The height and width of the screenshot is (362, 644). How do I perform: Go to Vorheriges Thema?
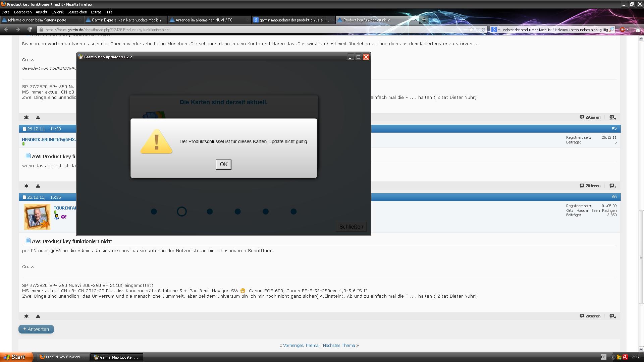coord(301,346)
